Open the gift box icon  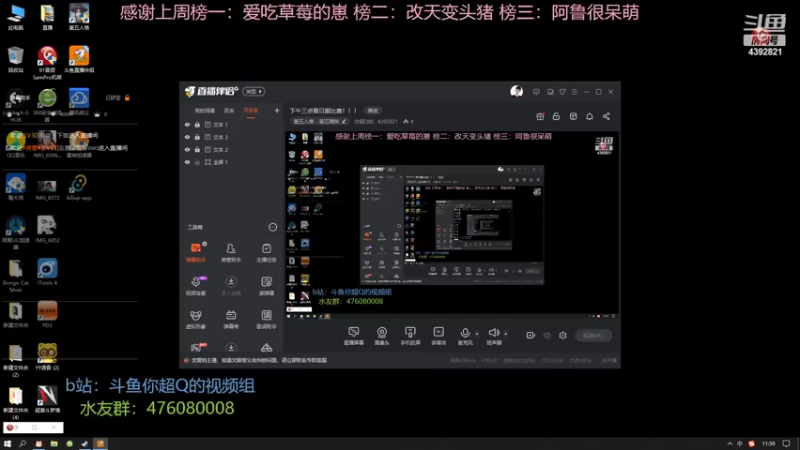[540, 116]
